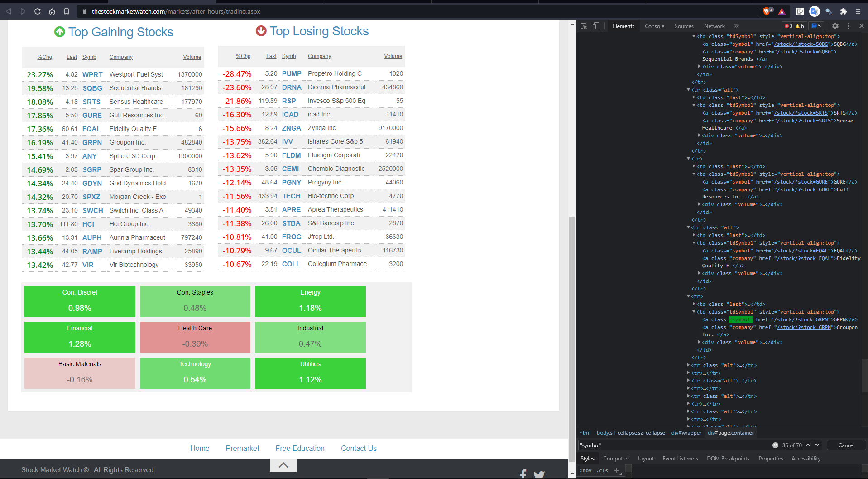This screenshot has width=868, height=479.
Task: Follow the Contact Us footer link
Action: pyautogui.click(x=359, y=448)
